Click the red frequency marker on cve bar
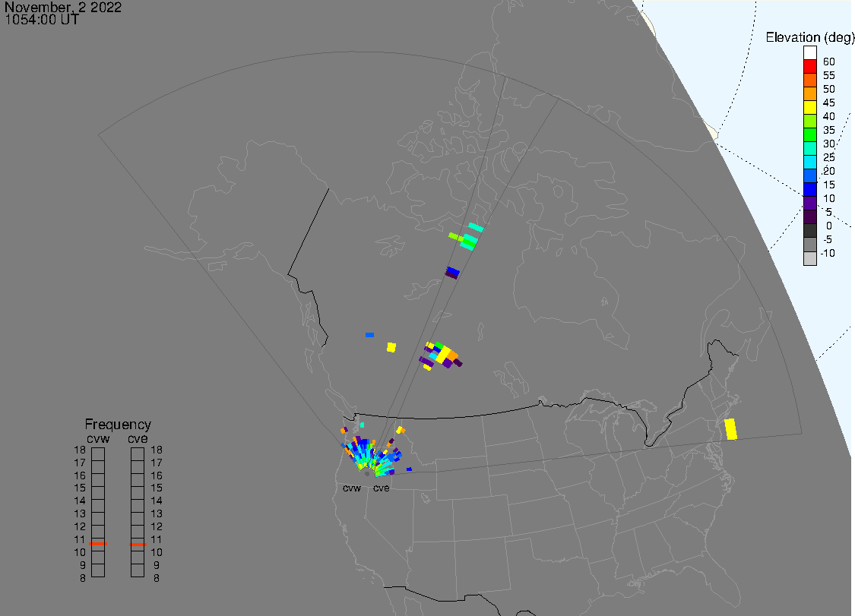Image resolution: width=855 pixels, height=616 pixels. tap(138, 544)
